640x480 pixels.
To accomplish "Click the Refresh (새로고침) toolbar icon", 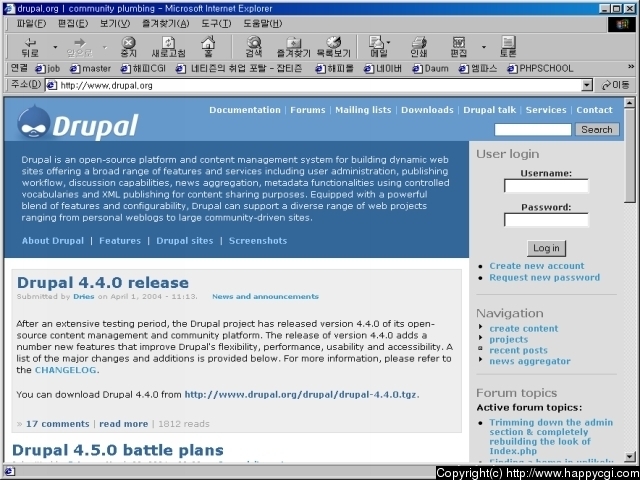I will [168, 47].
